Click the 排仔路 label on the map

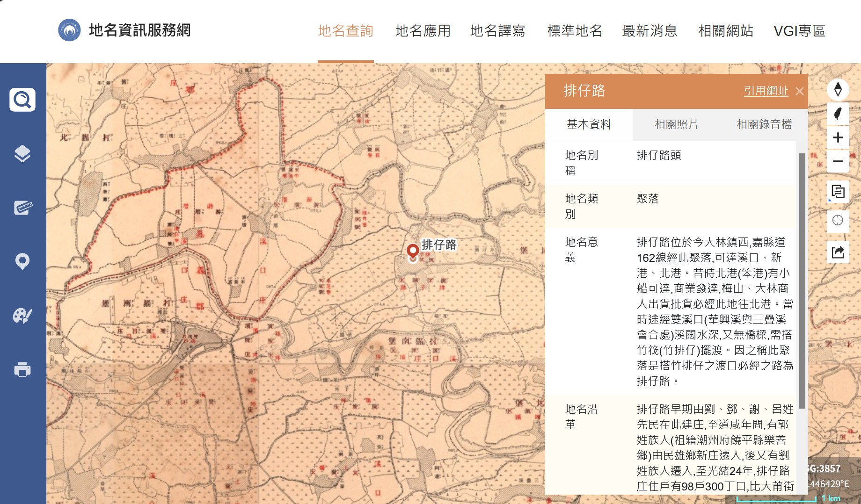pos(439,245)
